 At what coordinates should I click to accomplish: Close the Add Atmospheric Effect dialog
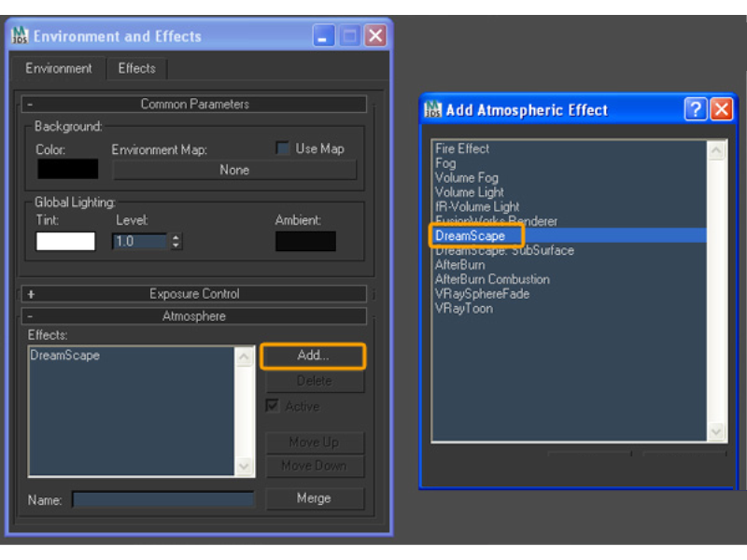click(x=722, y=109)
